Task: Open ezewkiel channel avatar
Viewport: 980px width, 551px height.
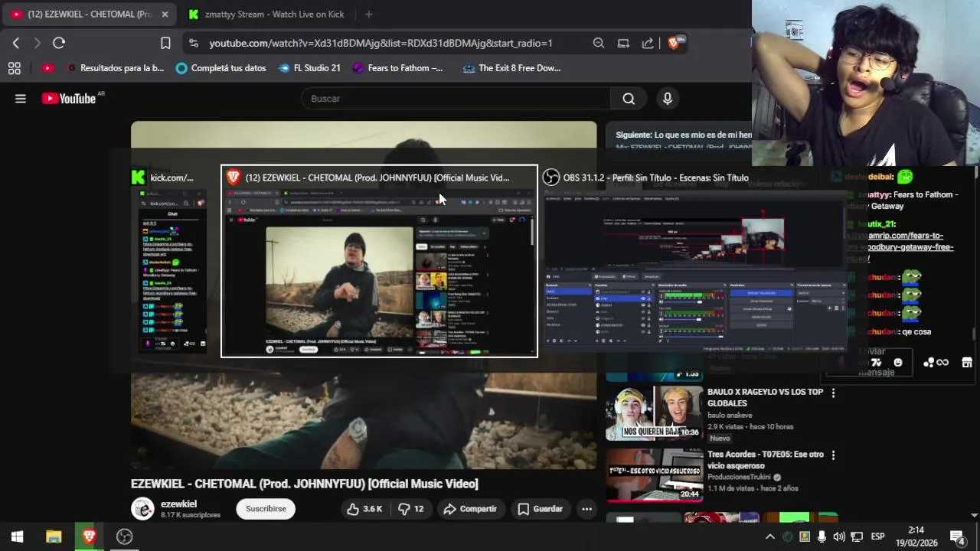Action: point(142,509)
